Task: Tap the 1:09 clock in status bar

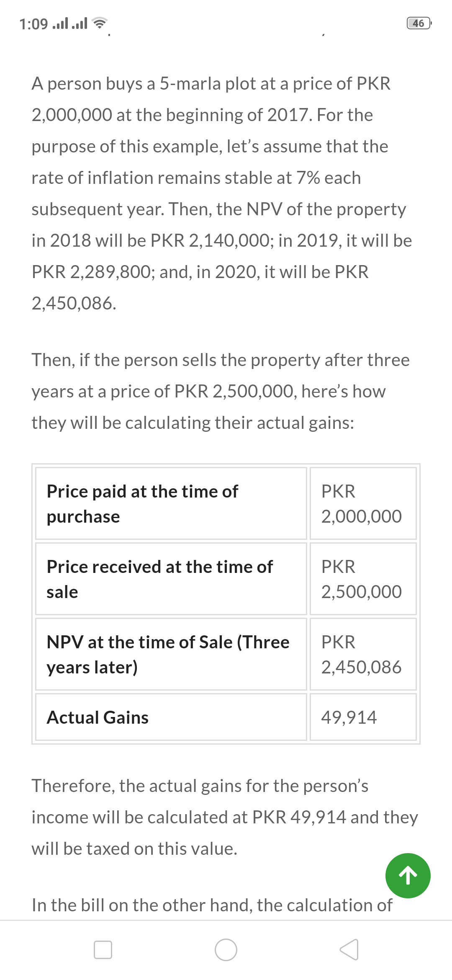Action: (x=33, y=24)
